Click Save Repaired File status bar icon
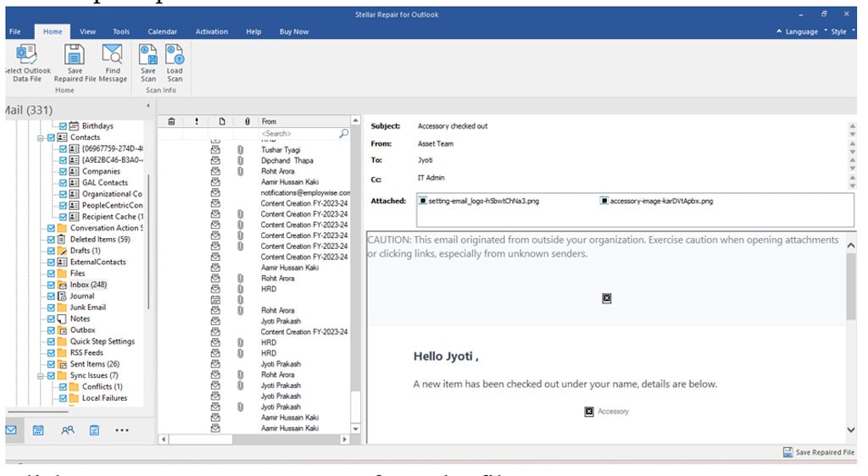 coord(787,452)
